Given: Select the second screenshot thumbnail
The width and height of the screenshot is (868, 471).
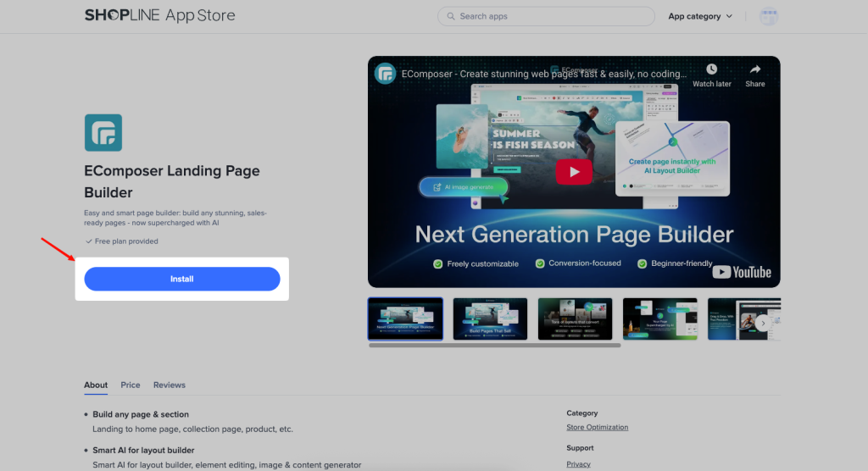Looking at the screenshot, I should tap(490, 319).
